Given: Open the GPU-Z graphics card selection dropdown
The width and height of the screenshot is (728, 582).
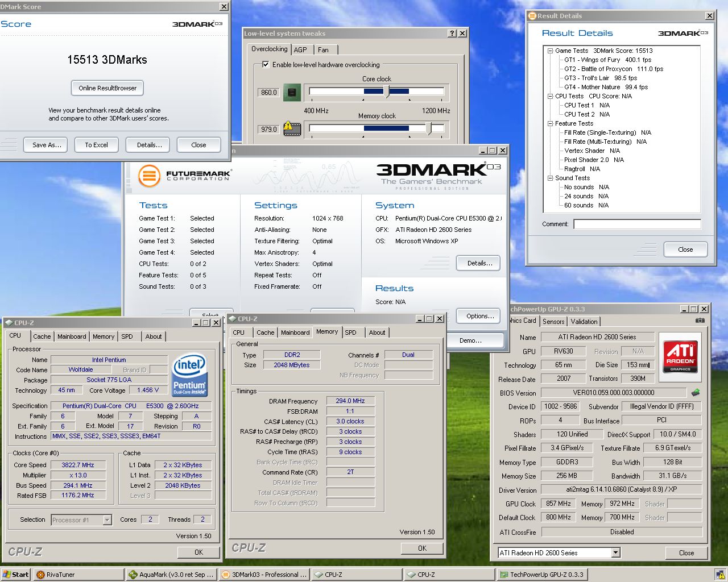Looking at the screenshot, I should coord(615,552).
